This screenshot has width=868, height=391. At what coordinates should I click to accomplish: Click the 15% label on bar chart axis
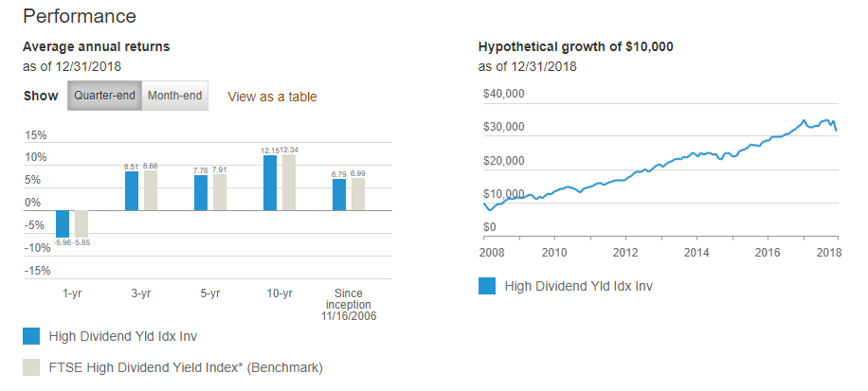point(37,135)
